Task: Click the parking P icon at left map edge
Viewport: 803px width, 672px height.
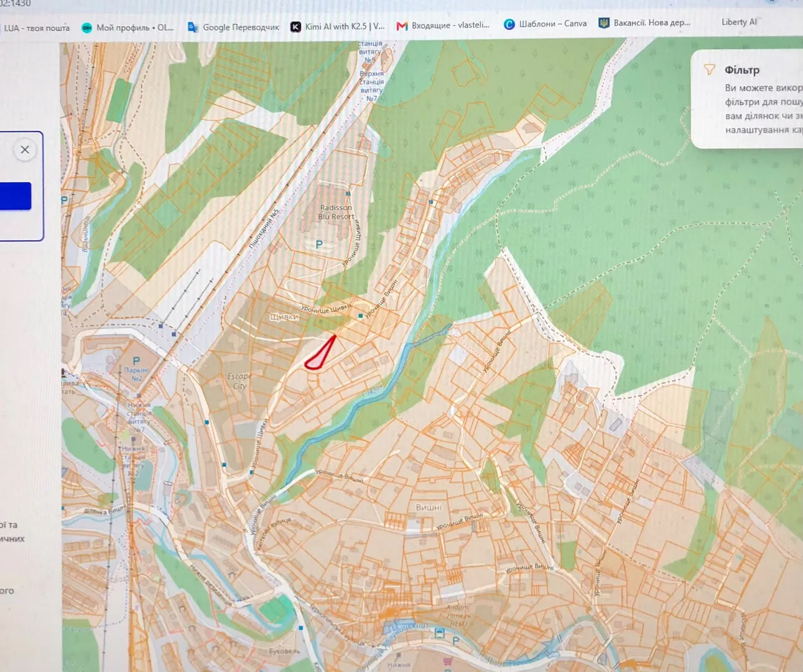Action: [x=64, y=200]
